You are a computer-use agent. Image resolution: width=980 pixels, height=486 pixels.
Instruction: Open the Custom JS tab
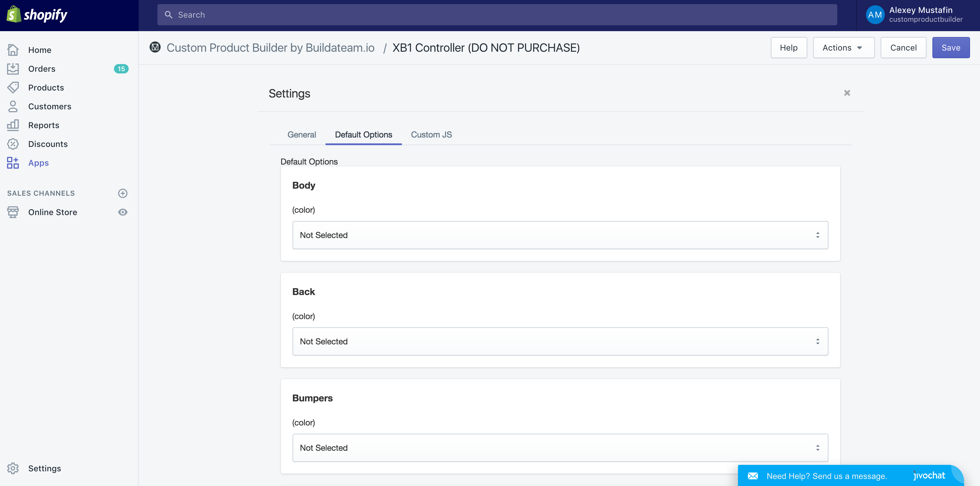click(x=431, y=134)
